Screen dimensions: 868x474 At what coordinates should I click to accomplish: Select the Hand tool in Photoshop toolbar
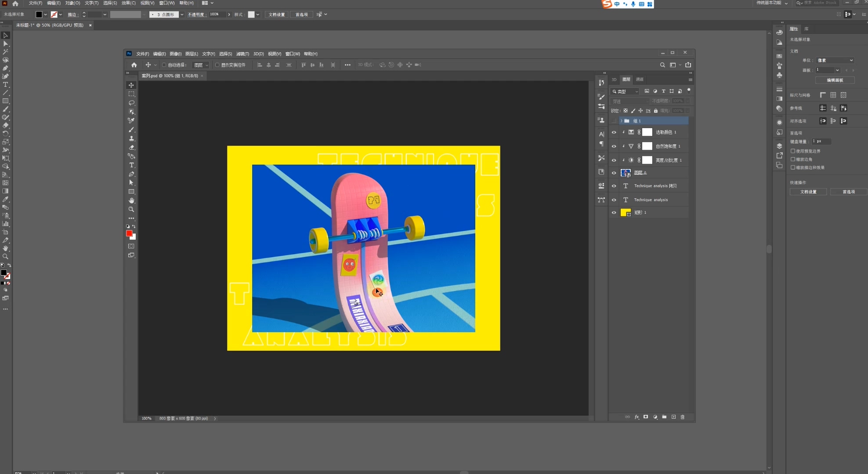click(x=131, y=201)
